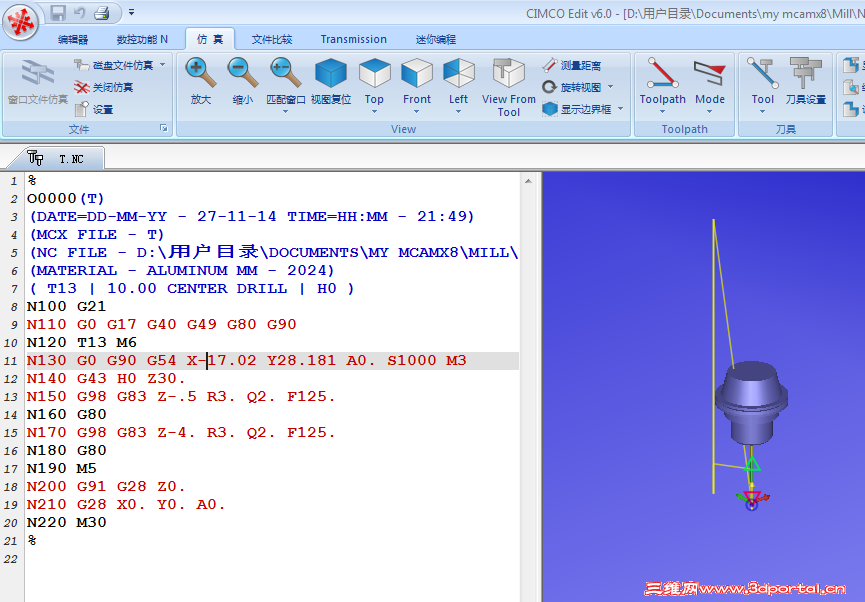Switch to the 文件比较 ribbon tab

pyautogui.click(x=271, y=39)
